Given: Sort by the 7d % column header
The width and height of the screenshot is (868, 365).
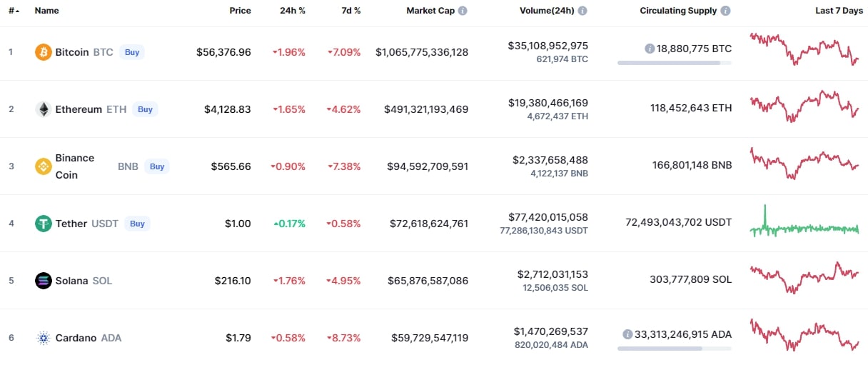Looking at the screenshot, I should (x=350, y=11).
